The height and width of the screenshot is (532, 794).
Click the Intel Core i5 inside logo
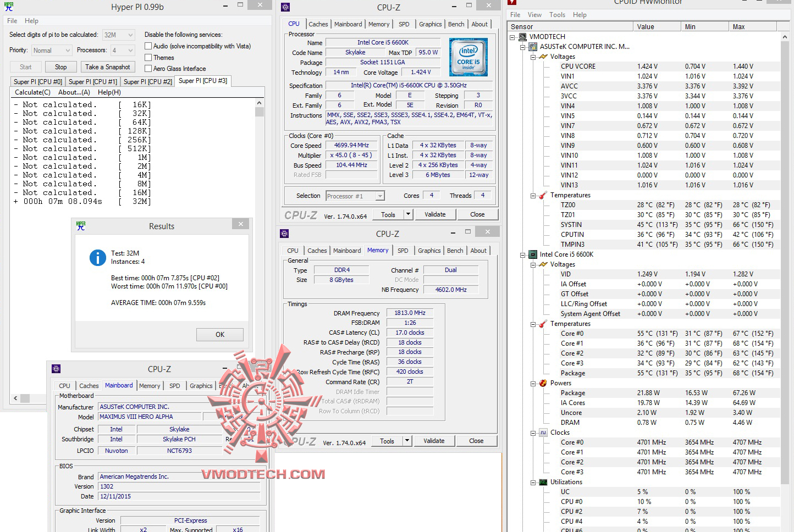(468, 57)
